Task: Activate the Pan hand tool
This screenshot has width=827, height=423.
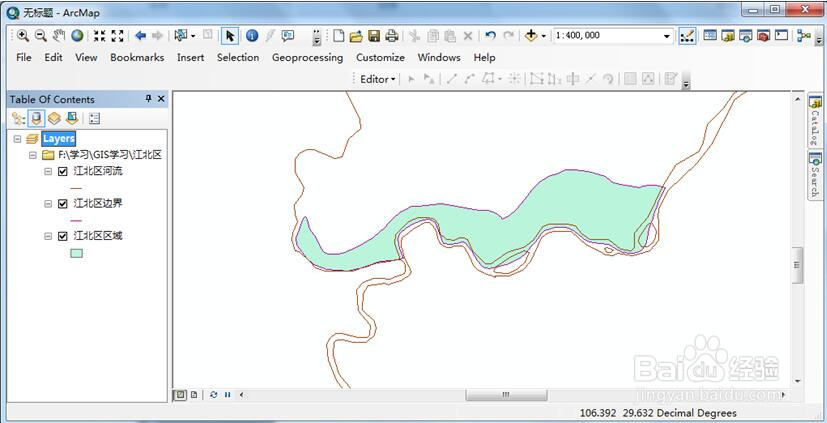Action: click(x=59, y=36)
